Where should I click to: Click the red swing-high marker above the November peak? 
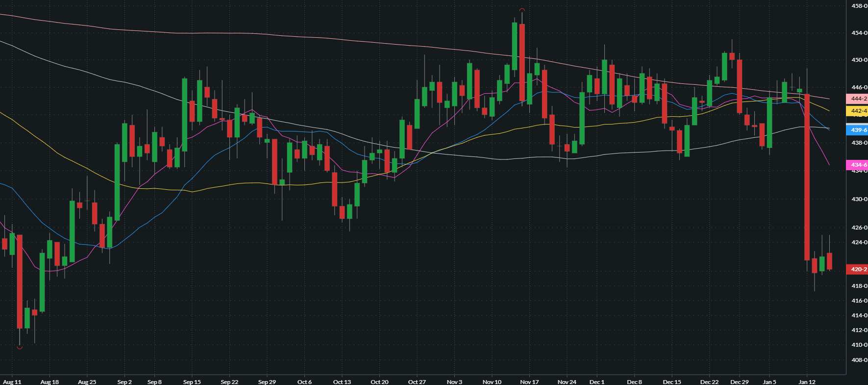tap(522, 10)
